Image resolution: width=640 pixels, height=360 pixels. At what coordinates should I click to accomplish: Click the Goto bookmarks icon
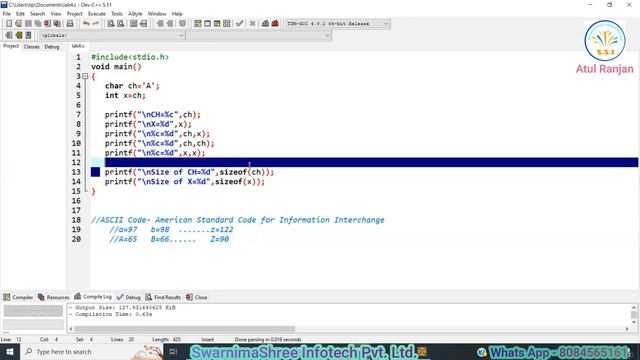[x=28, y=36]
